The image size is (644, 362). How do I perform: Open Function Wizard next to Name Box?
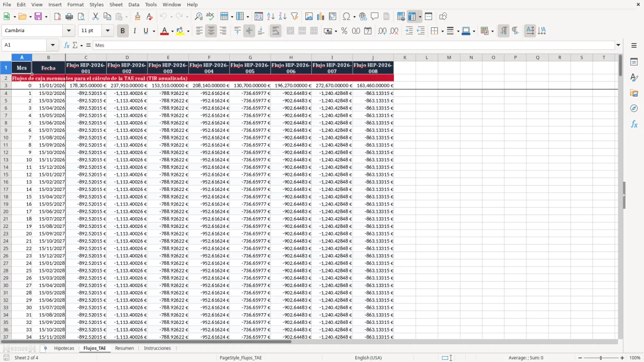[67, 46]
